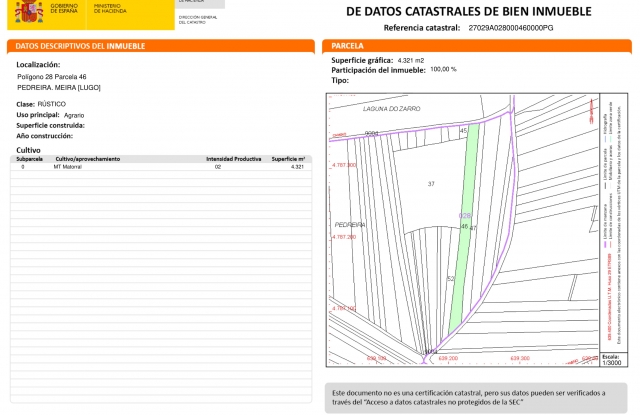Click parcel number 52 on the map
The width and height of the screenshot is (640, 415).
pyautogui.click(x=451, y=279)
